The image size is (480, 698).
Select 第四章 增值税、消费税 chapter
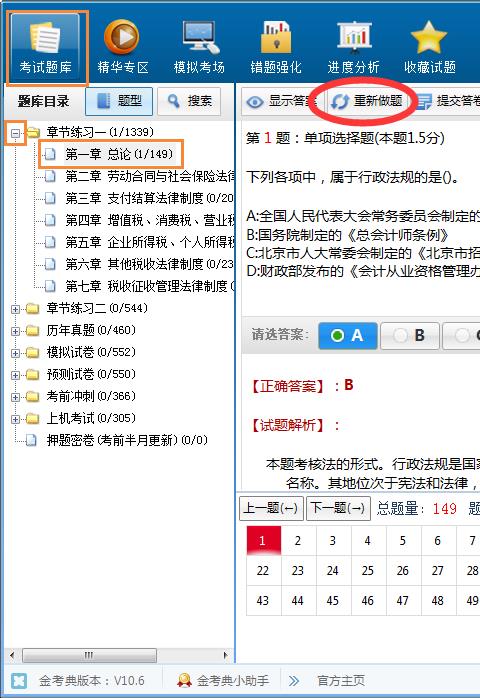tap(150, 220)
